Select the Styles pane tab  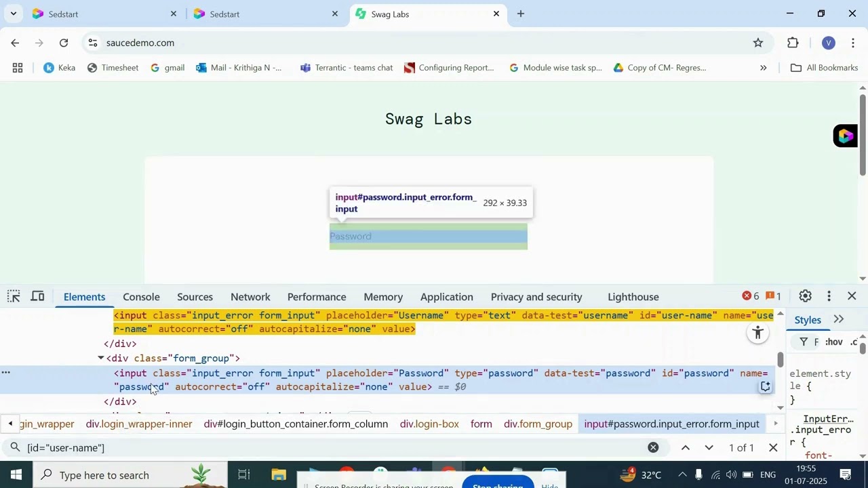(808, 320)
